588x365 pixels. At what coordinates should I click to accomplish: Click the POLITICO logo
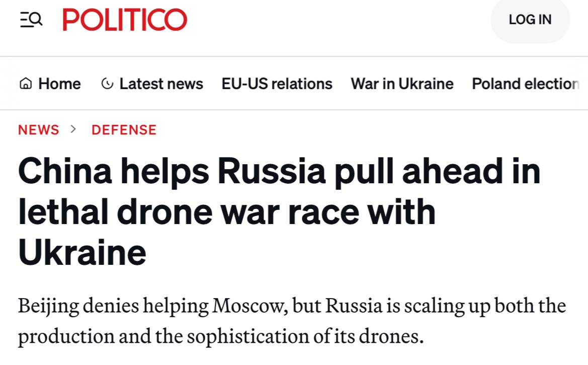pos(125,20)
